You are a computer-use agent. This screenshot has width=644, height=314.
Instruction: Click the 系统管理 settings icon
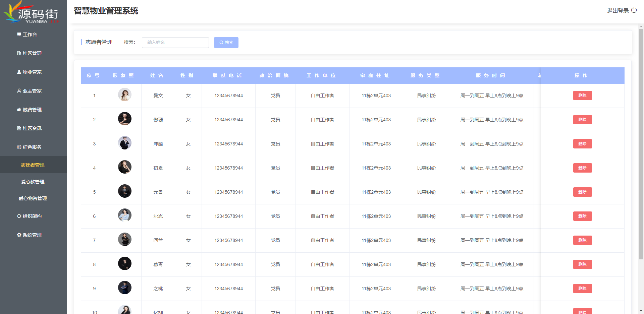19,235
